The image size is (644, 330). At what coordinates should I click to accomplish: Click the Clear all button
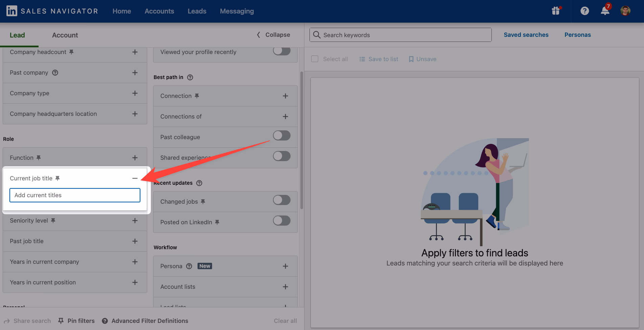(285, 321)
